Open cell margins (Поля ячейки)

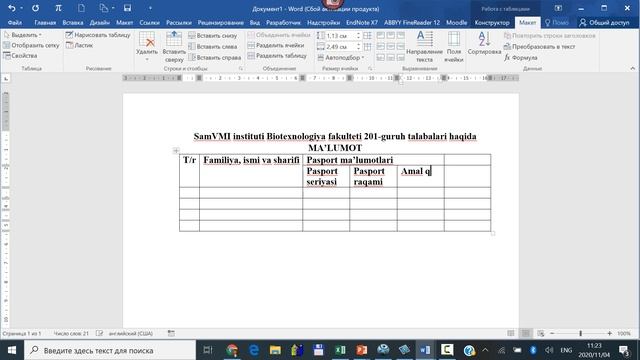(453, 47)
